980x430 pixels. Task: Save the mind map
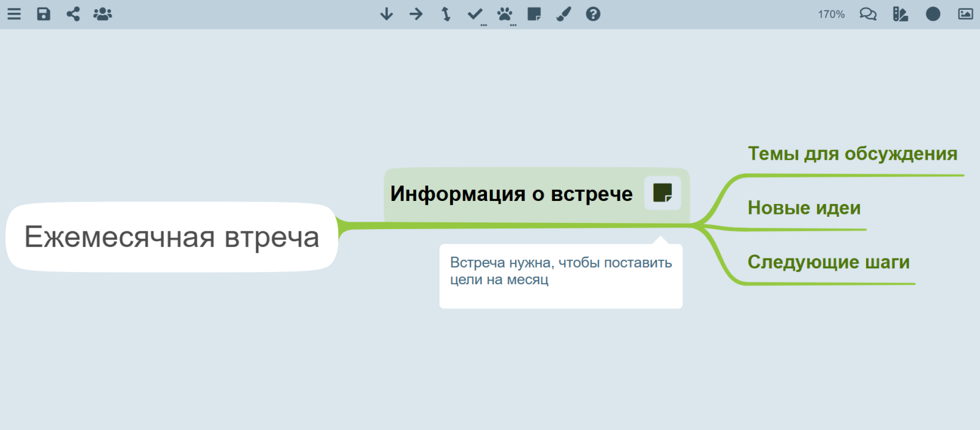tap(43, 14)
